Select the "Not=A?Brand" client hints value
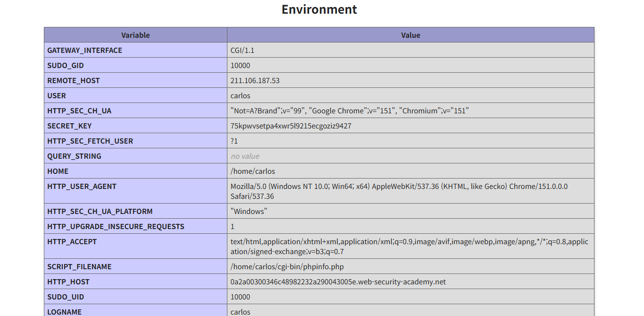Viewport: 644px width, 316px height. tap(350, 111)
